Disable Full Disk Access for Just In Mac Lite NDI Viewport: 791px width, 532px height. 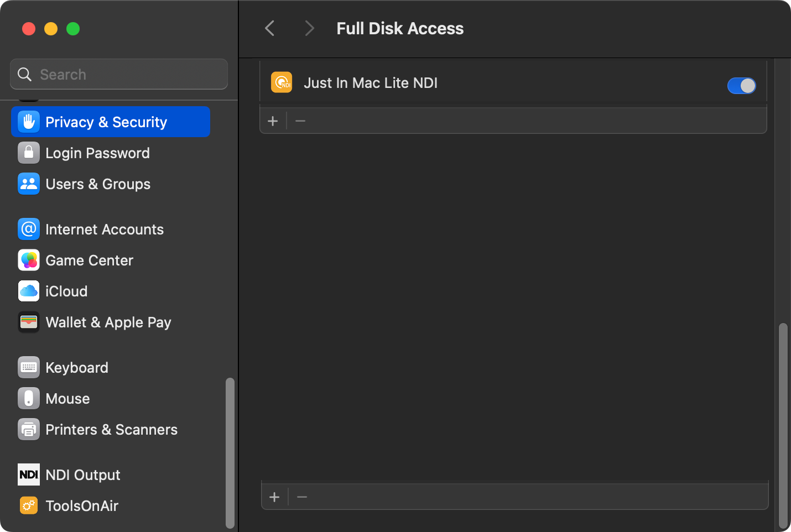pos(741,86)
